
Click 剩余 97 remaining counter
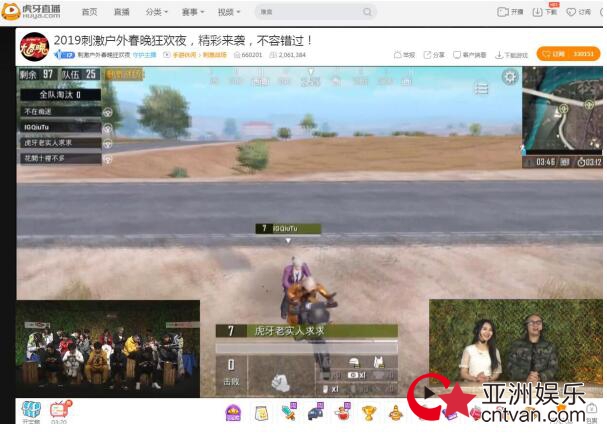(x=38, y=74)
